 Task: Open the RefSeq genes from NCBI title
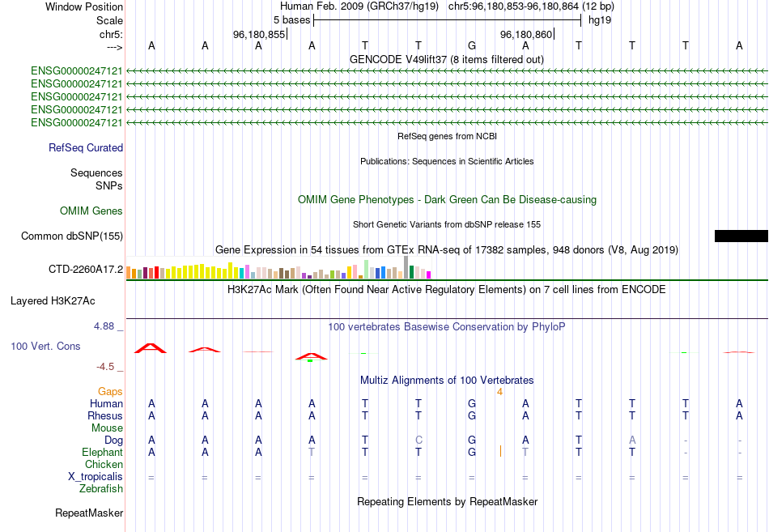click(x=447, y=136)
